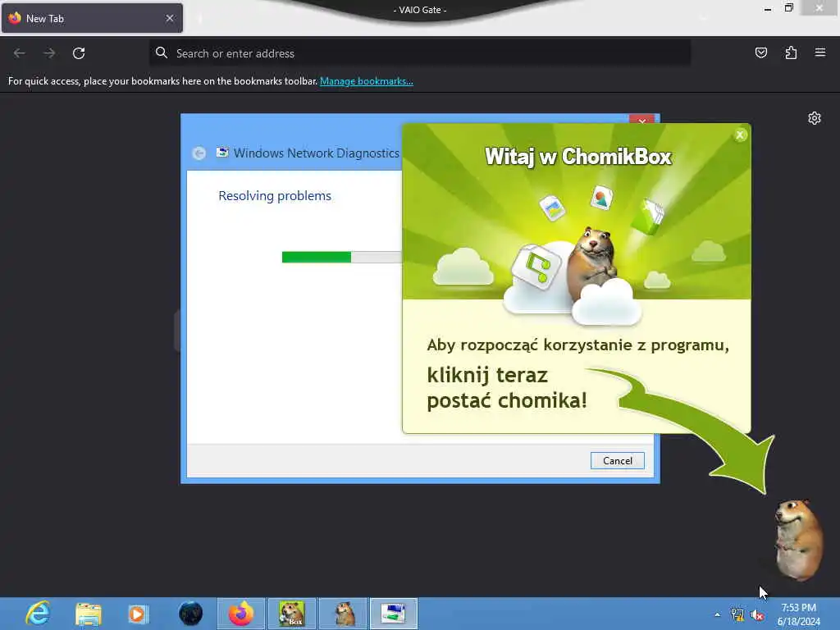Click the Witaj w ChomikBox heading
Viewport: 840px width, 630px height.
coord(577,157)
